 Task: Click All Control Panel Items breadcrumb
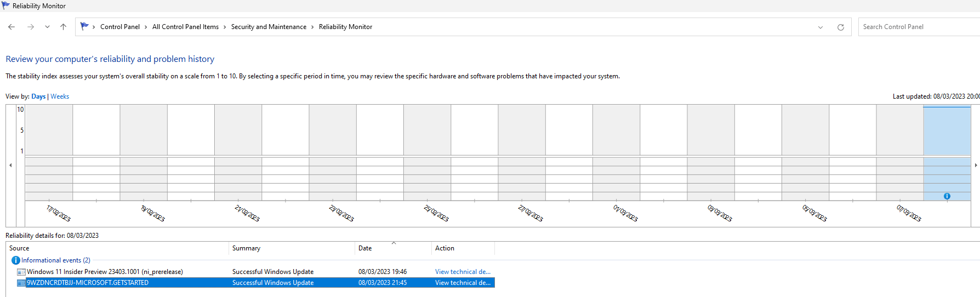(185, 27)
